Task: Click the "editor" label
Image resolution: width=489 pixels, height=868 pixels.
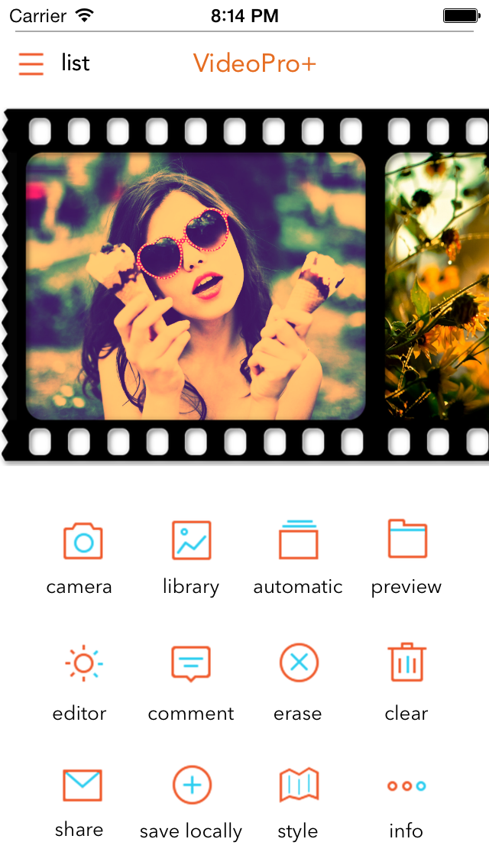Action: pyautogui.click(x=79, y=713)
